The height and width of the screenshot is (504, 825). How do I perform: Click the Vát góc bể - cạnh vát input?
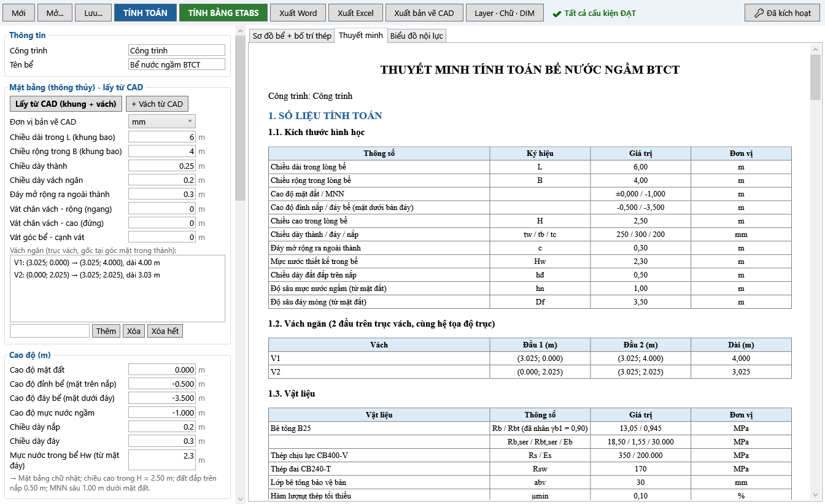(162, 237)
